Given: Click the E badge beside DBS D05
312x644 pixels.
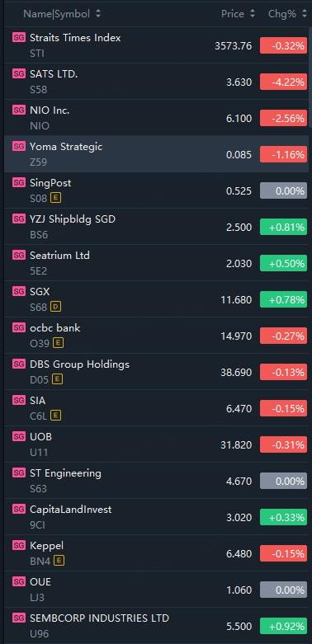Looking at the screenshot, I should (x=58, y=379).
